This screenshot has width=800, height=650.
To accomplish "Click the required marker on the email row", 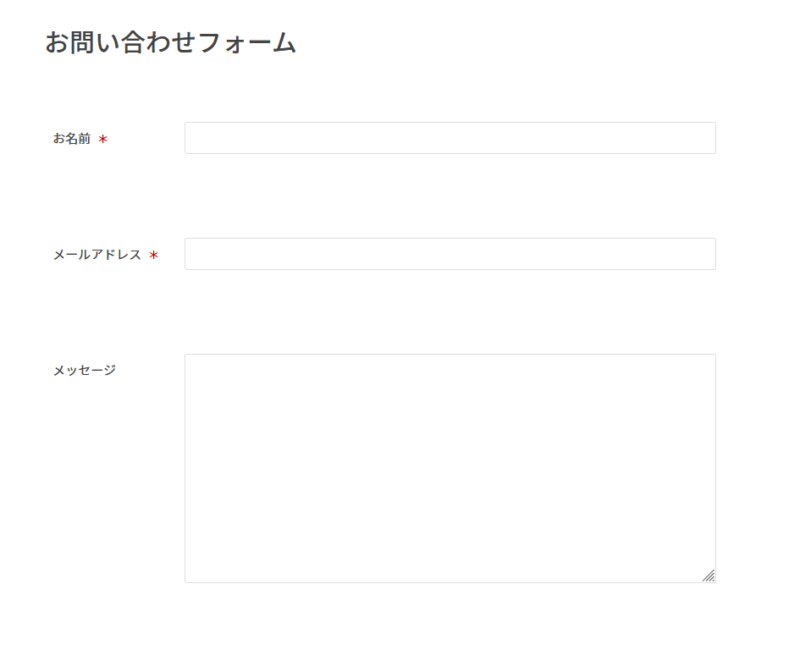I will click(x=153, y=255).
